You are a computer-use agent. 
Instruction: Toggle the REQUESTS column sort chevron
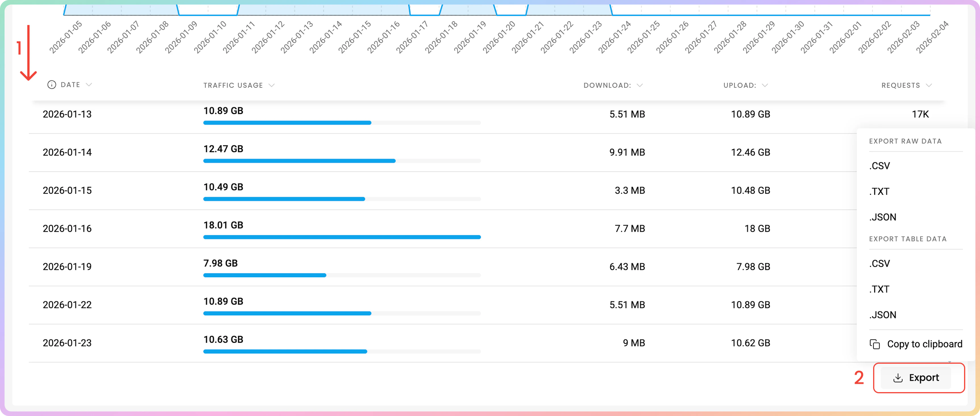click(x=929, y=86)
